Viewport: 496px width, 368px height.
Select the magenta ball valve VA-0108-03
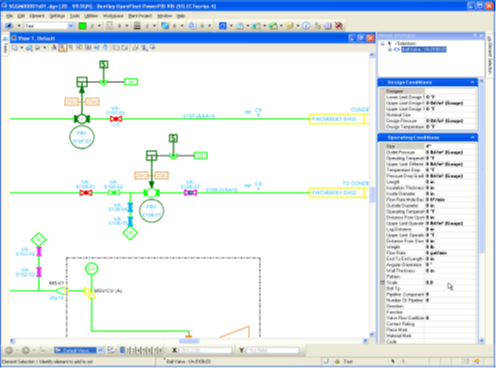(x=190, y=193)
